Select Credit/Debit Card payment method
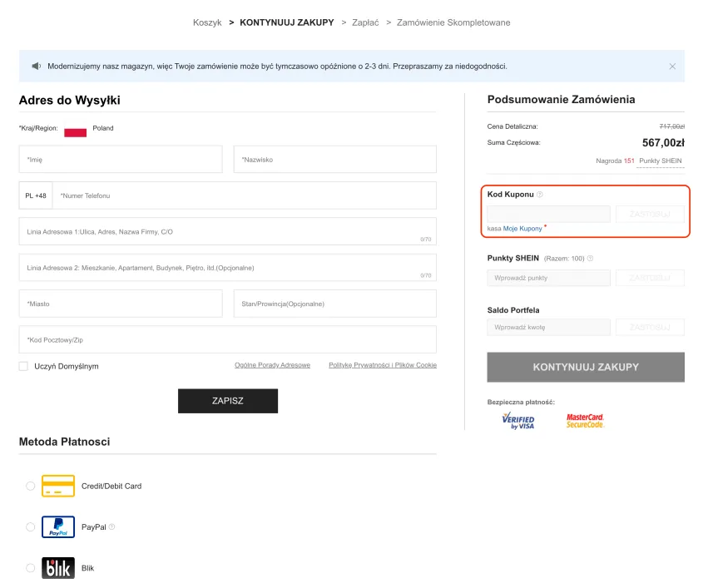Viewport: 708px width, 588px height. pyautogui.click(x=31, y=486)
